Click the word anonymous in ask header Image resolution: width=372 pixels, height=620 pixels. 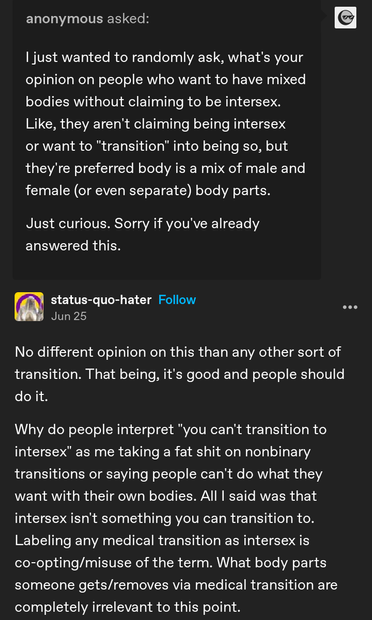tap(64, 18)
